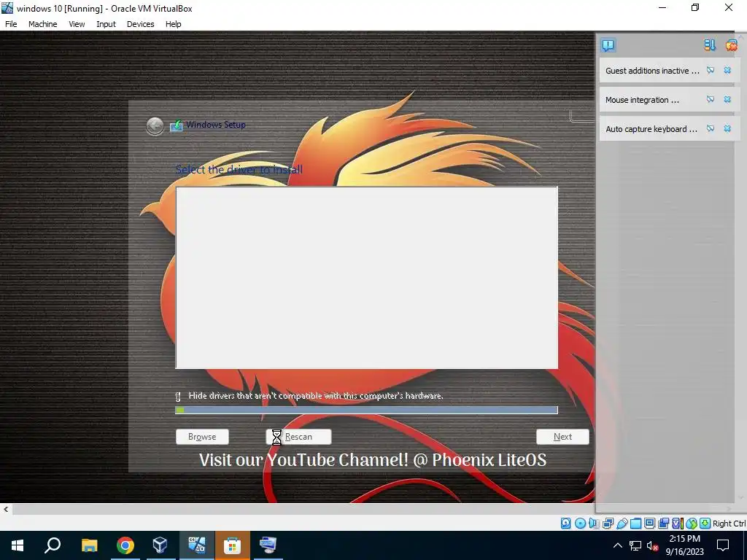Image resolution: width=747 pixels, height=560 pixels.
Task: Open the File menu
Action: (x=11, y=24)
